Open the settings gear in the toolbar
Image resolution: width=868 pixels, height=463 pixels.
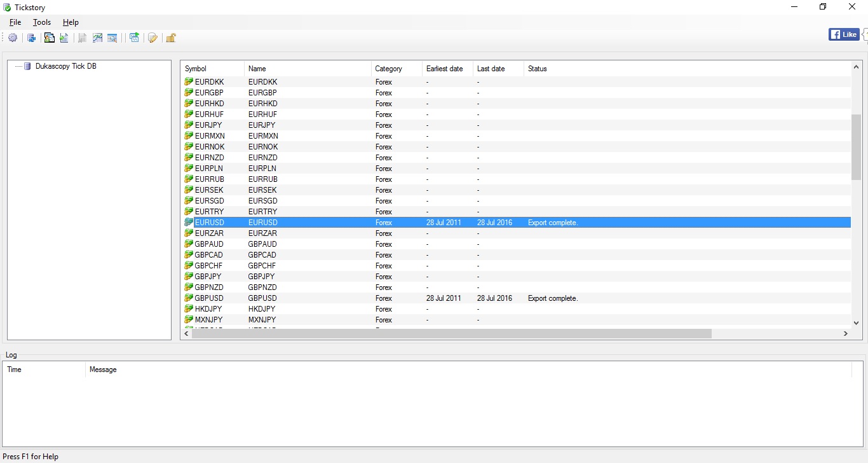13,38
